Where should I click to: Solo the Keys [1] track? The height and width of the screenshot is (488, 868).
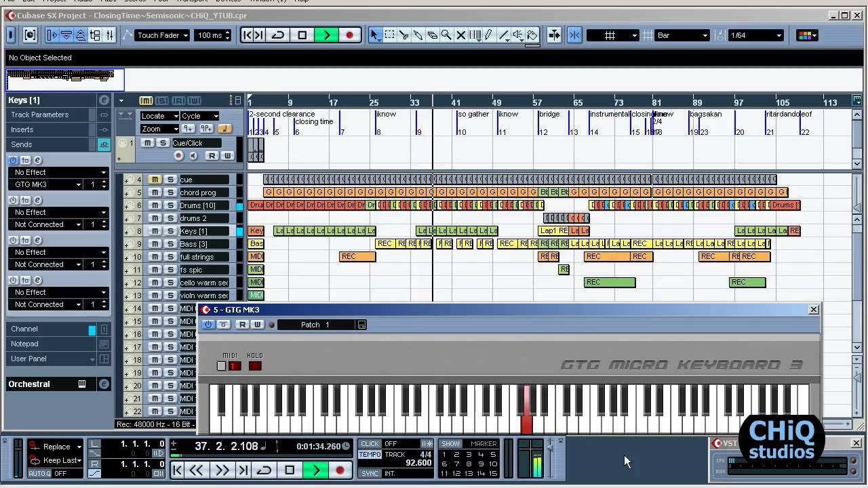coord(170,231)
